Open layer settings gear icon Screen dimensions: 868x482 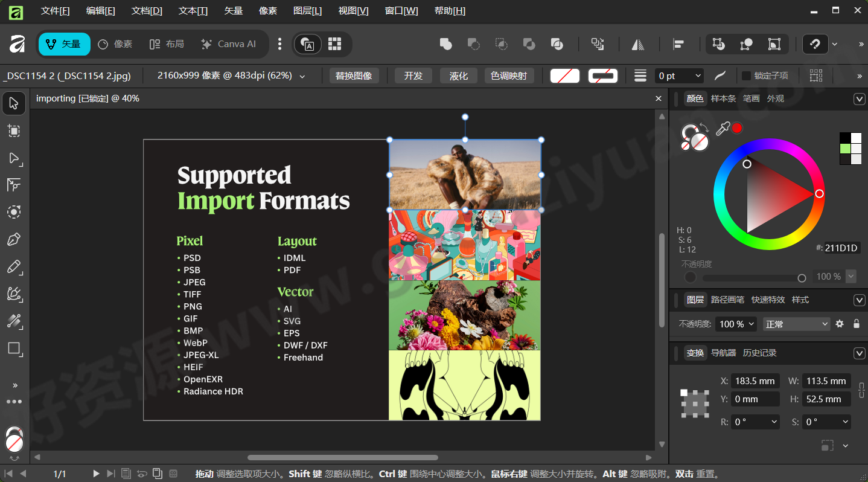(x=840, y=324)
